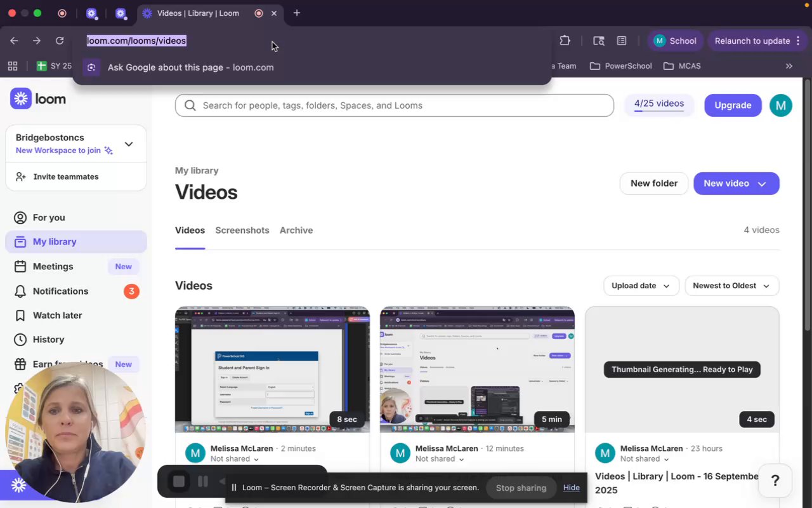Go back with browser back arrow
This screenshot has width=812, height=508.
pyautogui.click(x=14, y=41)
